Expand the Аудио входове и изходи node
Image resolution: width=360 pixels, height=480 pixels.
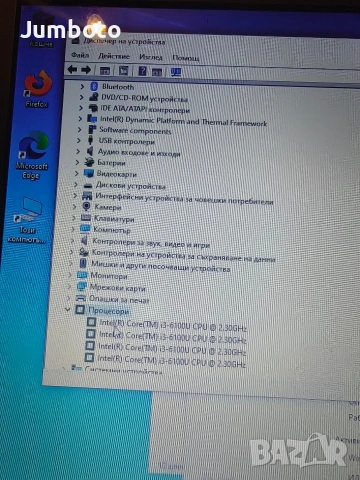(78, 151)
